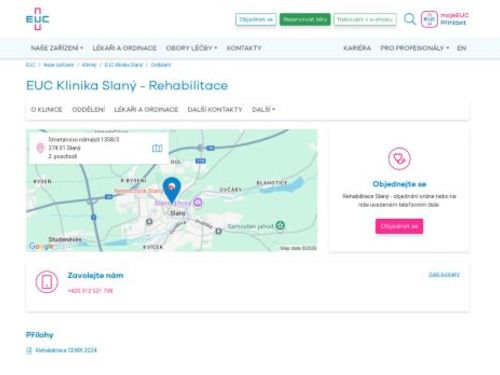Click EUC breadcrumb link
Image resolution: width=500 pixels, height=375 pixels.
point(30,65)
